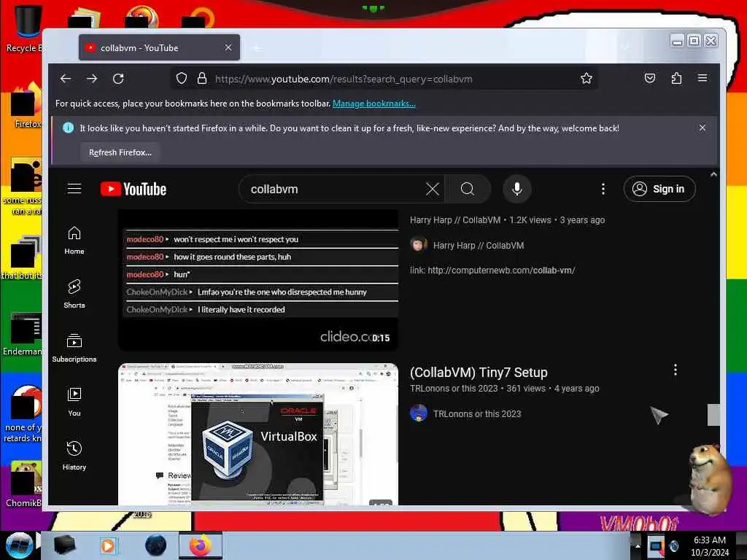The width and height of the screenshot is (747, 560).
Task: Go back with the browser back arrow
Action: click(66, 79)
